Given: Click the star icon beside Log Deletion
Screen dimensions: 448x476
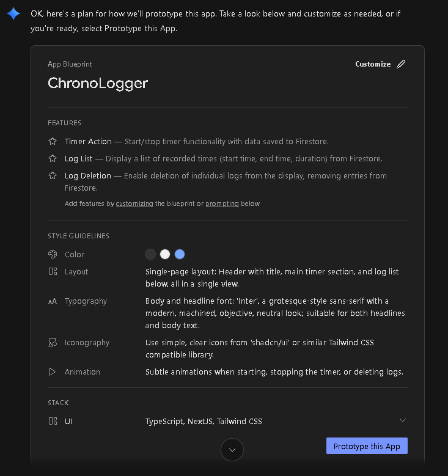Looking at the screenshot, I should pyautogui.click(x=53, y=176).
